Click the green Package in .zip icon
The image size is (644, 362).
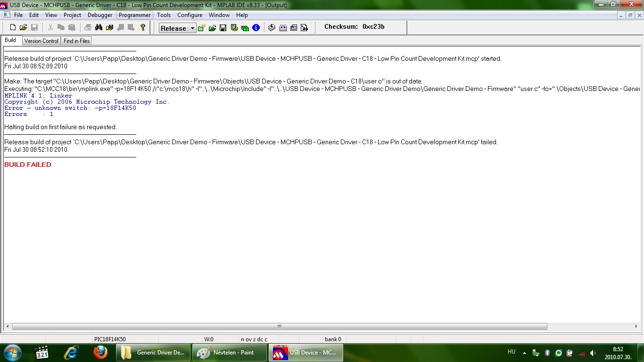[245, 28]
